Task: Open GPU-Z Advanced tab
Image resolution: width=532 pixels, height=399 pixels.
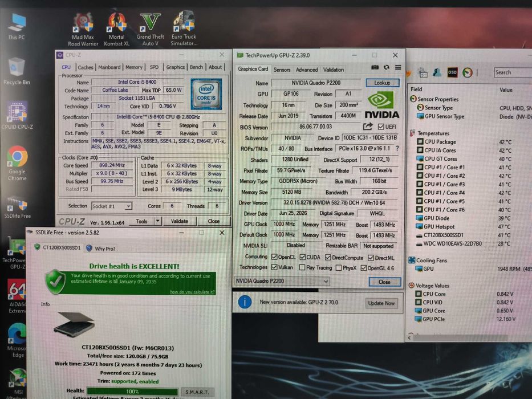Action: point(307,70)
